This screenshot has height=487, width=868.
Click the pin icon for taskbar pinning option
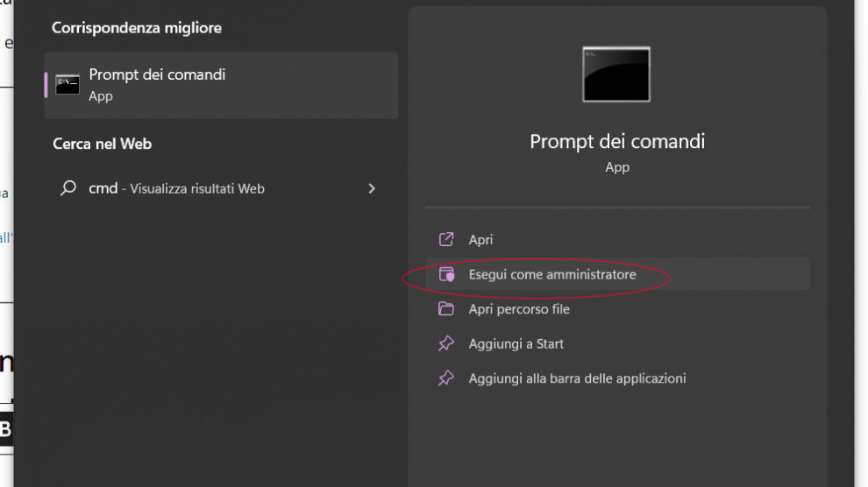[x=446, y=378]
